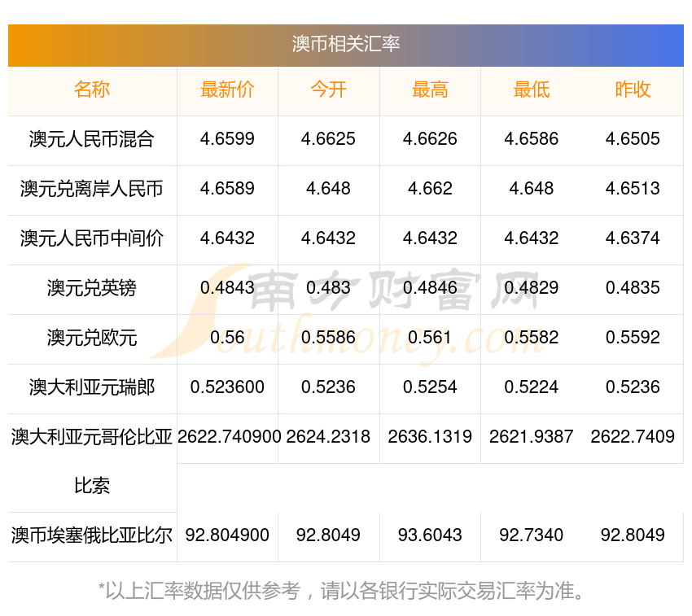This screenshot has width=692, height=616.
Task: Click highest value 0.4846
Action: 430,288
